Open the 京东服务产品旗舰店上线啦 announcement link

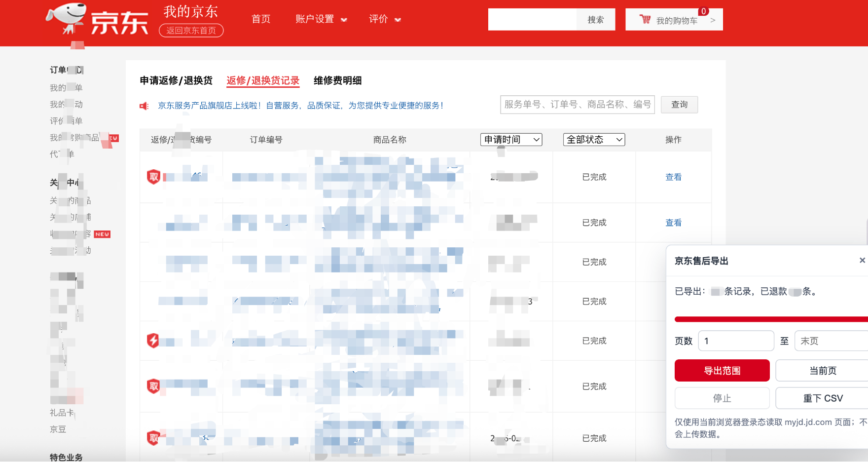pyautogui.click(x=301, y=106)
